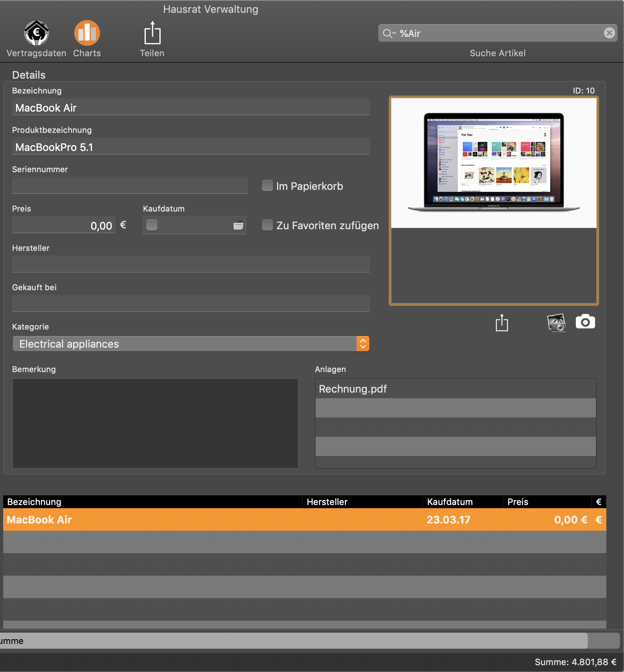624x672 pixels.
Task: Edit the Bezeichnung field MacBook Air
Action: pos(191,107)
